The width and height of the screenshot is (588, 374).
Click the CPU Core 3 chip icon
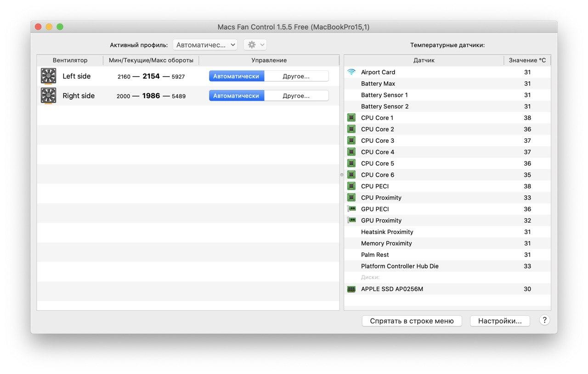pyautogui.click(x=351, y=140)
